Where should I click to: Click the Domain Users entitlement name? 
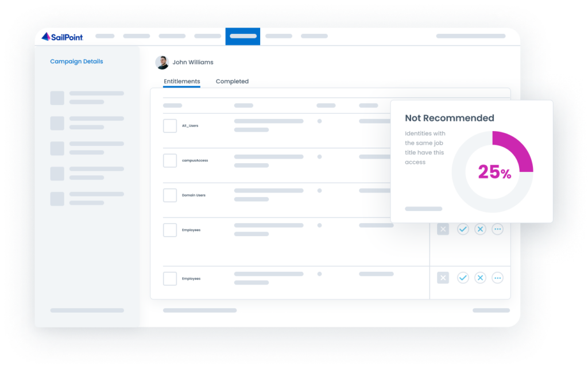coord(194,195)
